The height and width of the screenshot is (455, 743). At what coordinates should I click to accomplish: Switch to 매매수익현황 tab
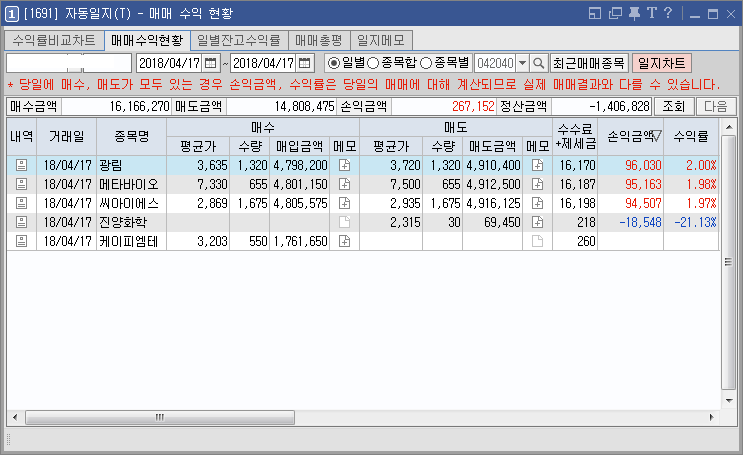[x=147, y=41]
